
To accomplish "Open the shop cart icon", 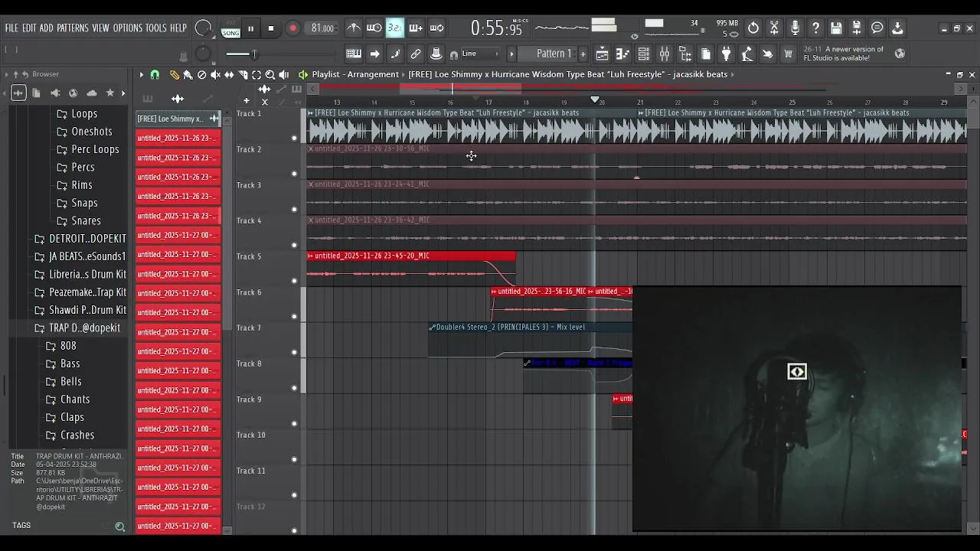I will (788, 54).
